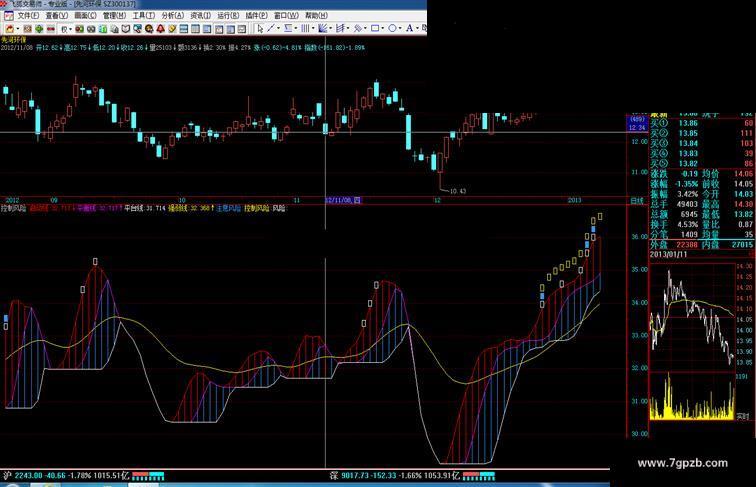
Task: Select the fan lines drawing tool
Action: tap(323, 28)
